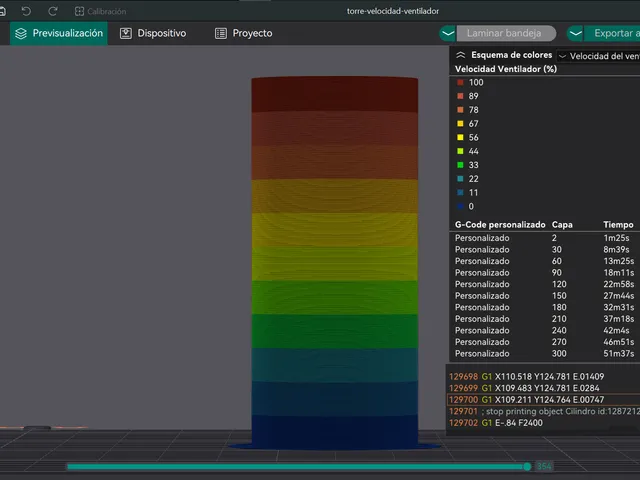Click G-code comment line 129701
This screenshot has height=480, width=640.
(x=544, y=411)
